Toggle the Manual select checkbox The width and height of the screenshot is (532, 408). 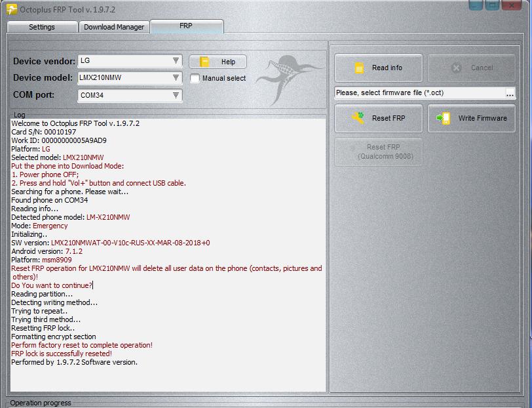click(195, 78)
